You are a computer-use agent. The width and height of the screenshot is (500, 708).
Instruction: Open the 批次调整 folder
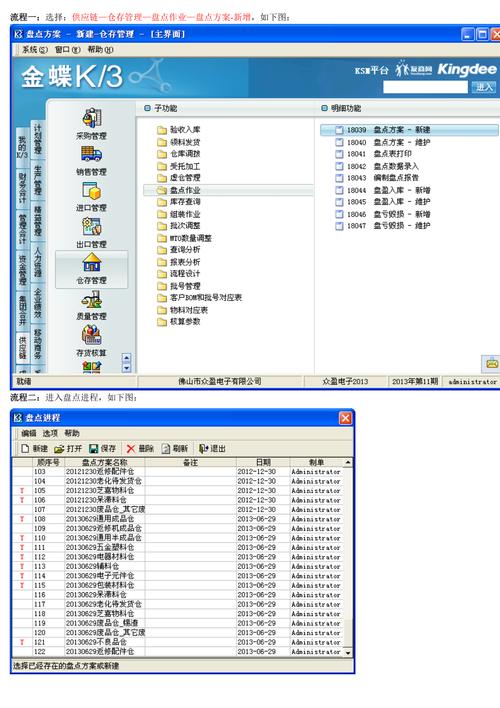point(179,226)
